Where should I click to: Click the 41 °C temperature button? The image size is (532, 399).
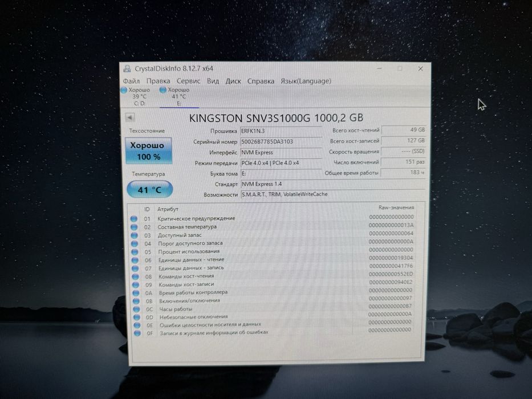[149, 189]
